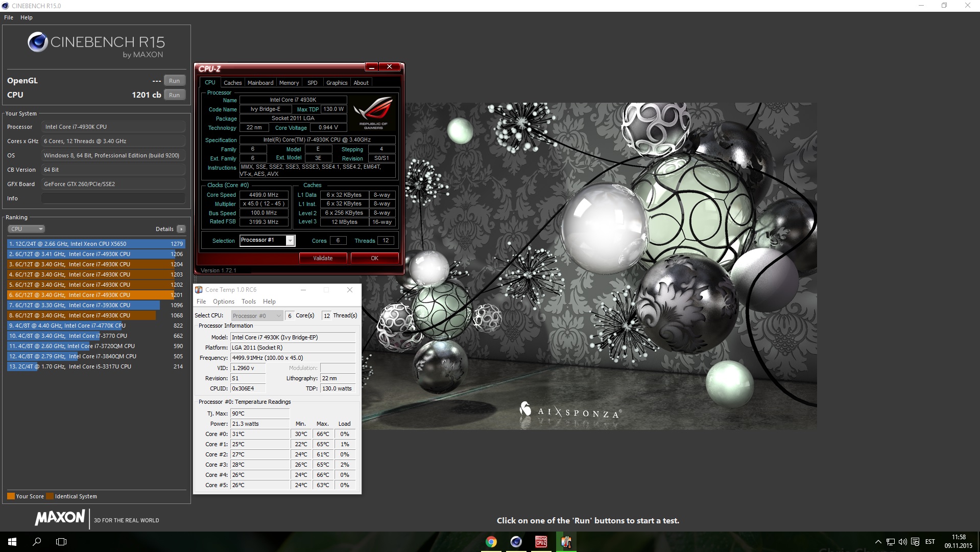This screenshot has width=980, height=552.
Task: Click Core Temp title bar icon
Action: (x=199, y=290)
